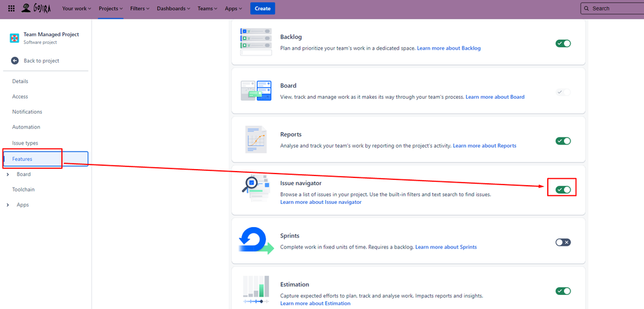Click the Sprints cycle arrow illustration

pos(256,241)
